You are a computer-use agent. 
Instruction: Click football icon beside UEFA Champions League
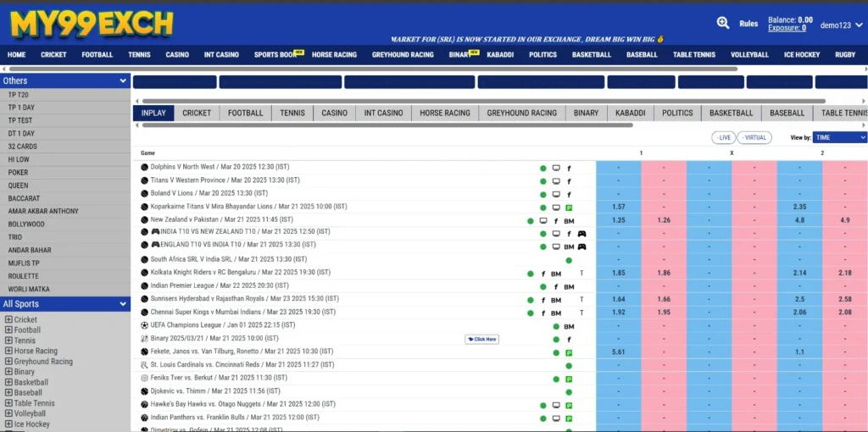click(x=144, y=325)
